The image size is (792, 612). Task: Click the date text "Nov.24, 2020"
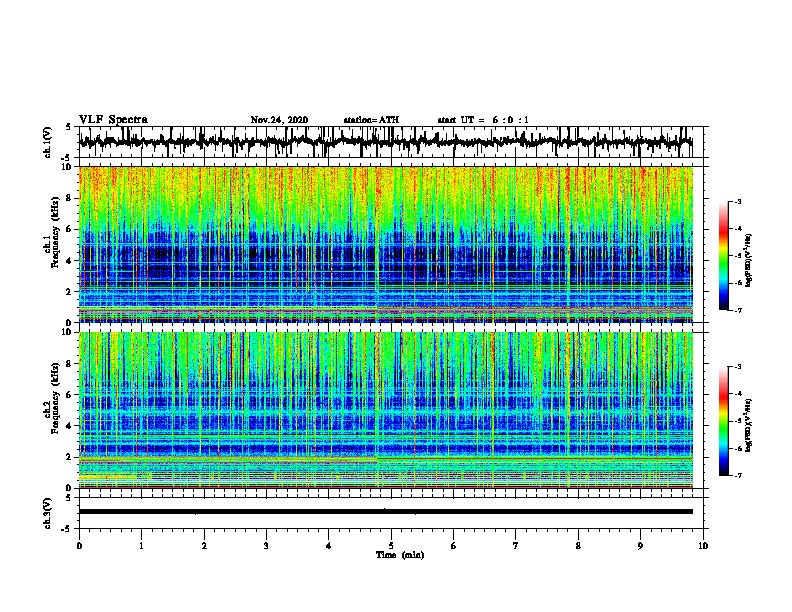pos(279,120)
